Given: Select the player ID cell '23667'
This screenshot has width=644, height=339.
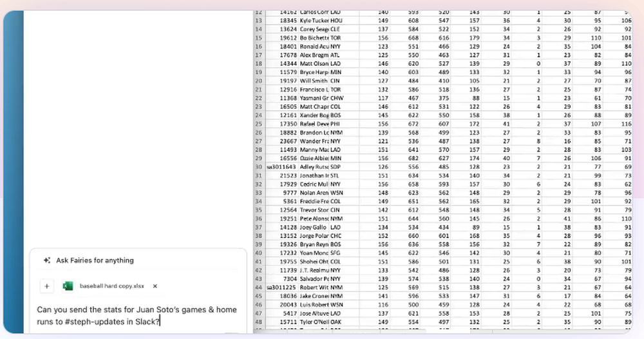Looking at the screenshot, I should [x=282, y=141].
